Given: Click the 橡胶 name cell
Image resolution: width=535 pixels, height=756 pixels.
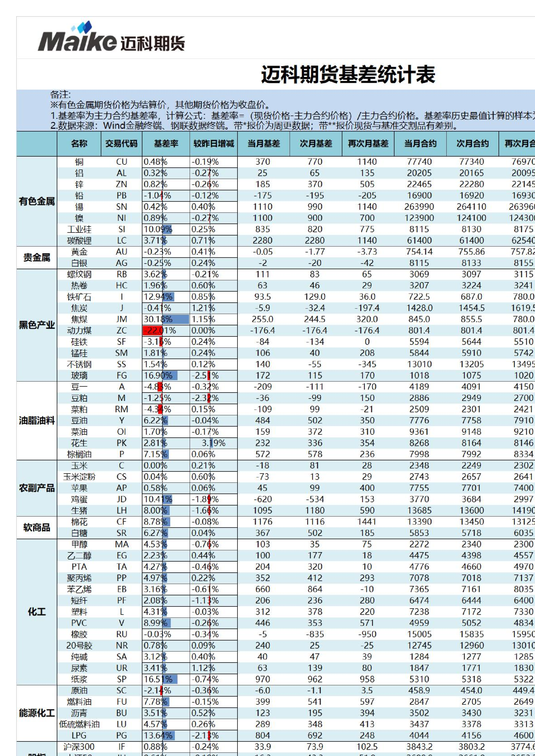Looking at the screenshot, I should coord(79,634).
